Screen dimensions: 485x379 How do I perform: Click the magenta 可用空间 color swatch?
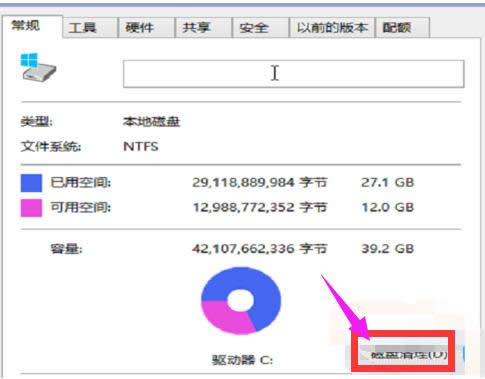pos(31,208)
